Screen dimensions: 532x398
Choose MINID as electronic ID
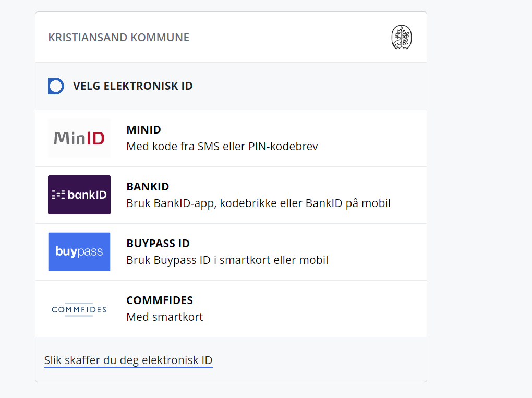143,130
